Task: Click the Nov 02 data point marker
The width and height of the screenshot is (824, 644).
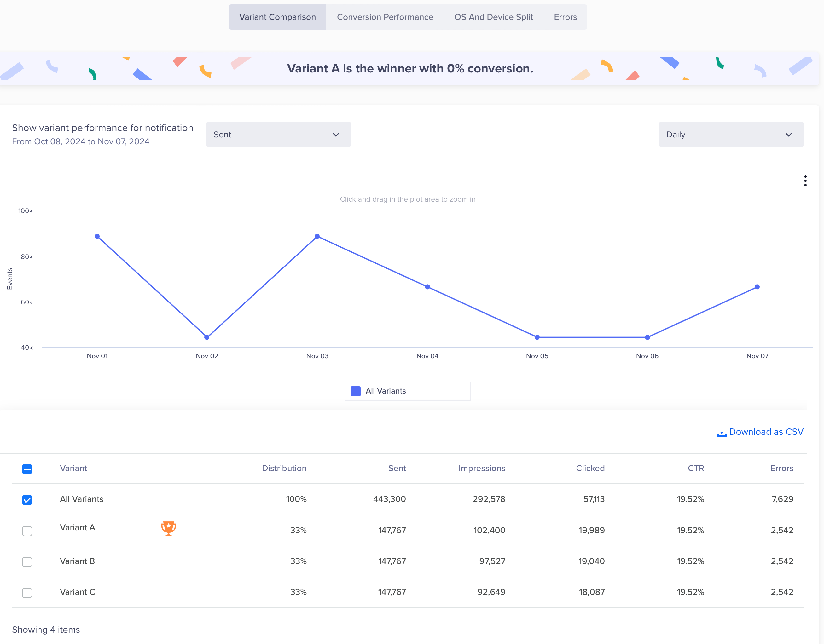Action: point(207,337)
